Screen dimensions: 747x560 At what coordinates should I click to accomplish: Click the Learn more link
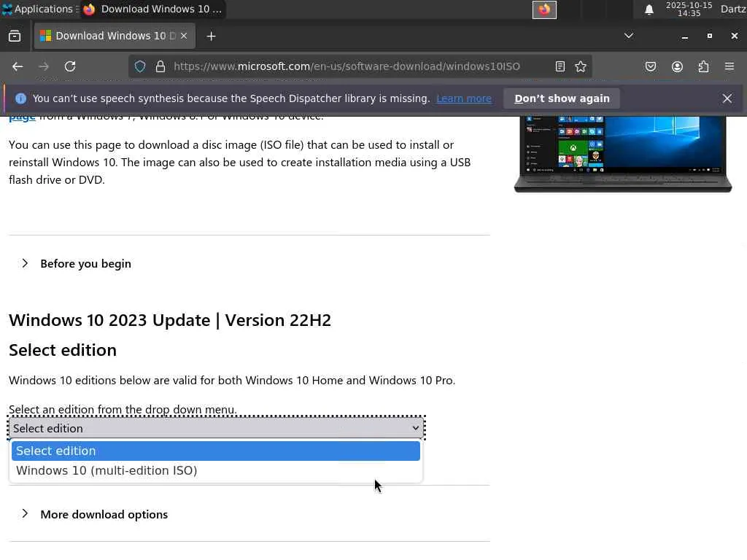point(463,98)
